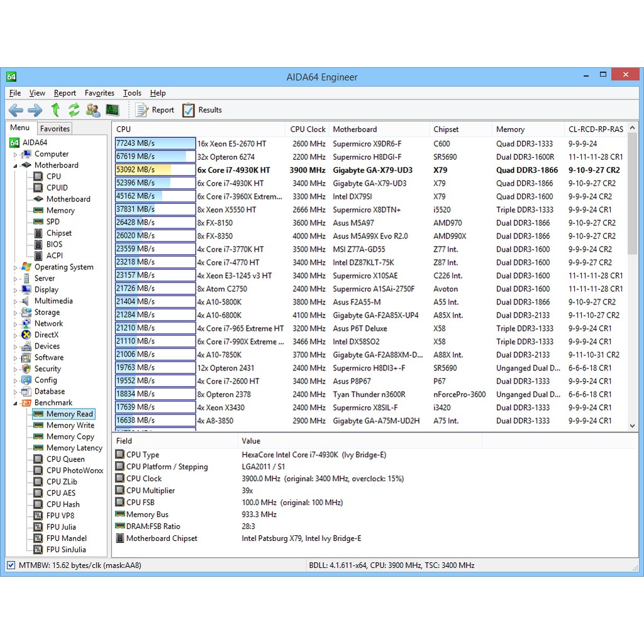Open the Tools menu

132,92
